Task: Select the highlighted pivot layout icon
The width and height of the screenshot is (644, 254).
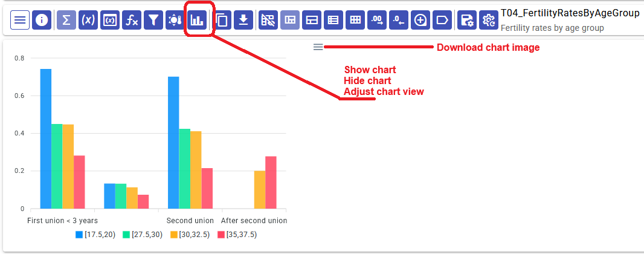Action: tap(291, 20)
